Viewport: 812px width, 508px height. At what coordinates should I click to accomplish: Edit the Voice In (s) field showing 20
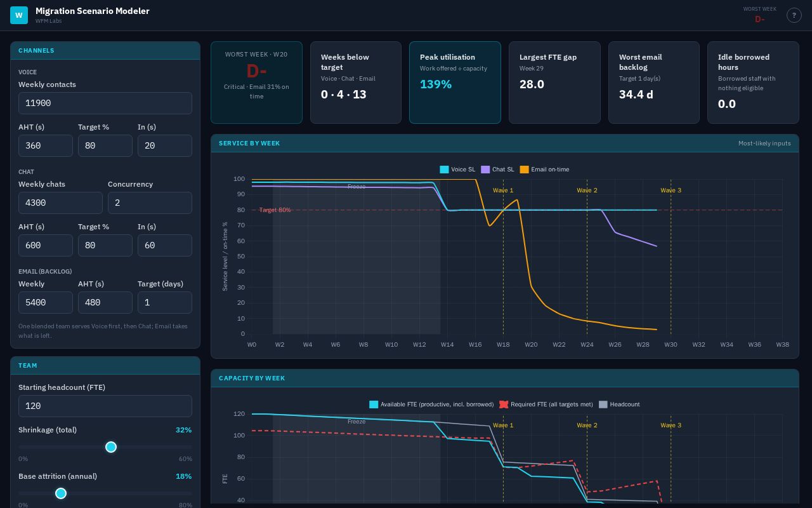point(165,145)
